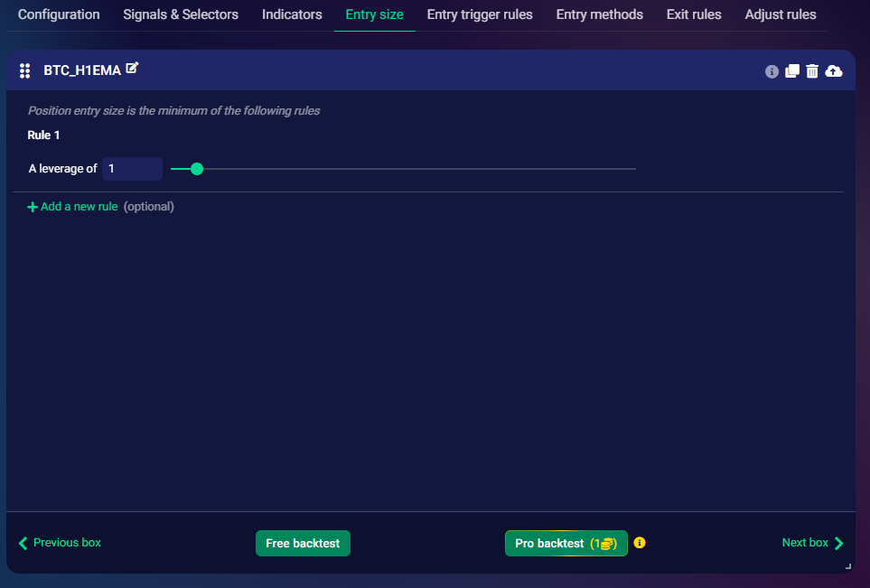Go to Next box
This screenshot has width=870, height=588.
click(x=812, y=543)
